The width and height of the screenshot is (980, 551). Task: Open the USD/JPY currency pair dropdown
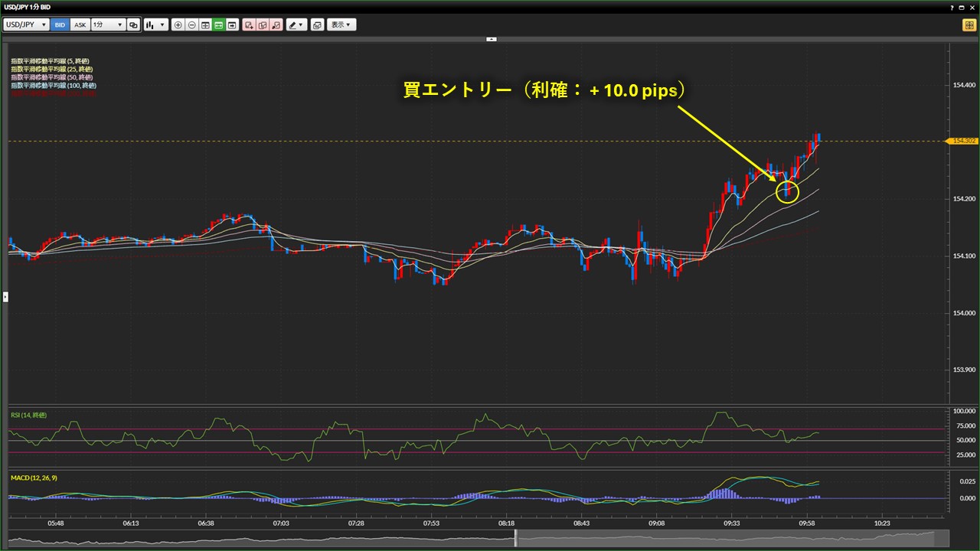click(27, 24)
